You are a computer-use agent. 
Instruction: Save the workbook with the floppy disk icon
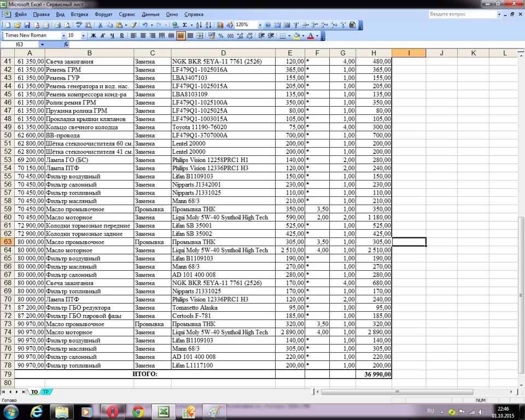[x=27, y=25]
